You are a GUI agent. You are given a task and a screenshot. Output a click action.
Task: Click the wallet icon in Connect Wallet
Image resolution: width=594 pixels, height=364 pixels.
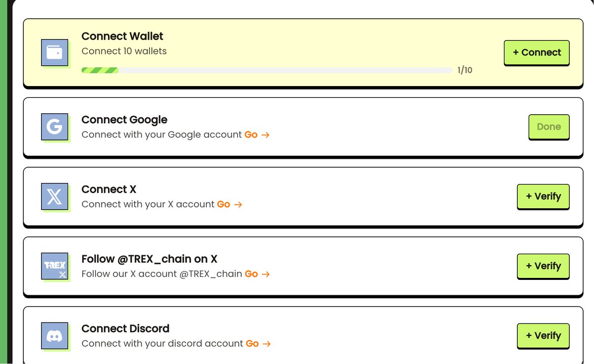[x=54, y=52]
